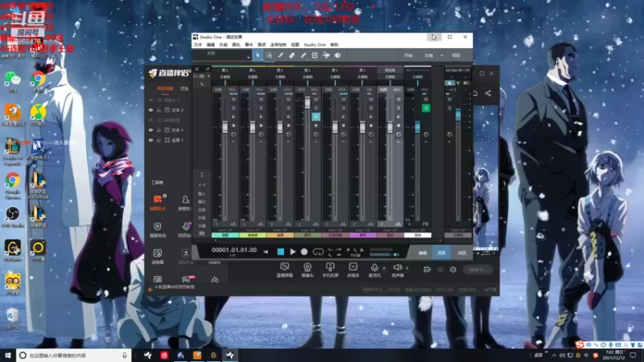Open the 乐曲 dropdown arrow in top-right toolbar
Image resolution: width=644 pixels, height=362 pixels.
point(441,56)
